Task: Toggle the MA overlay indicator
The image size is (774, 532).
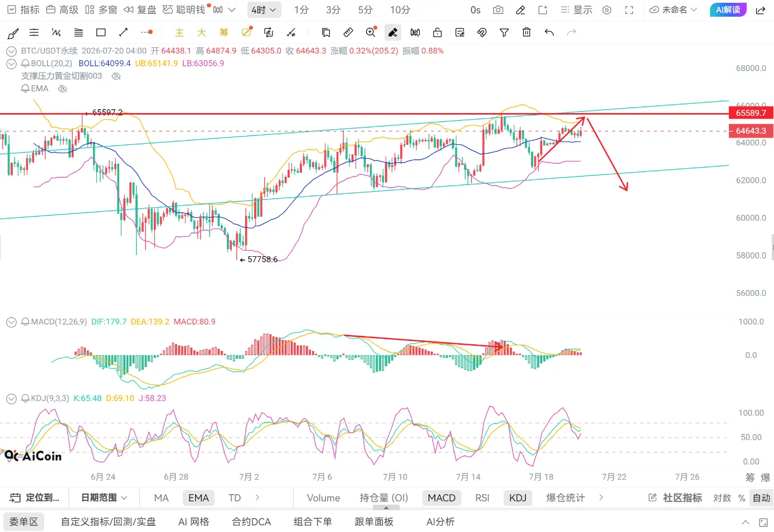Action: coord(161,497)
